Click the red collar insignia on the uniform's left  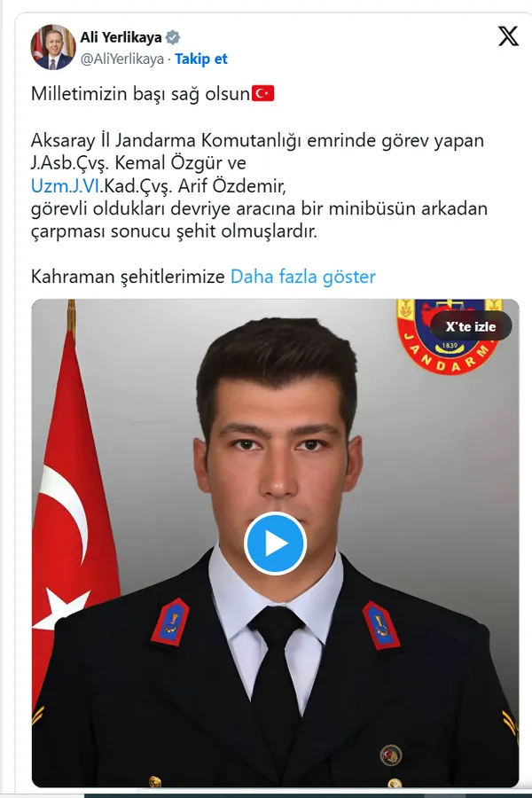170,622
